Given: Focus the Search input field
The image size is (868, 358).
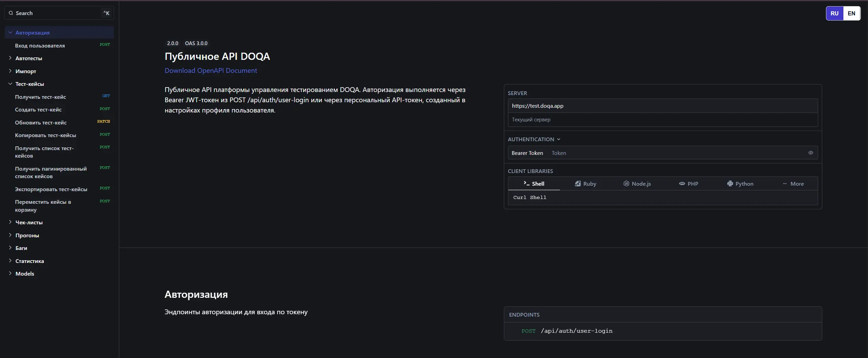Looking at the screenshot, I should pos(59,13).
